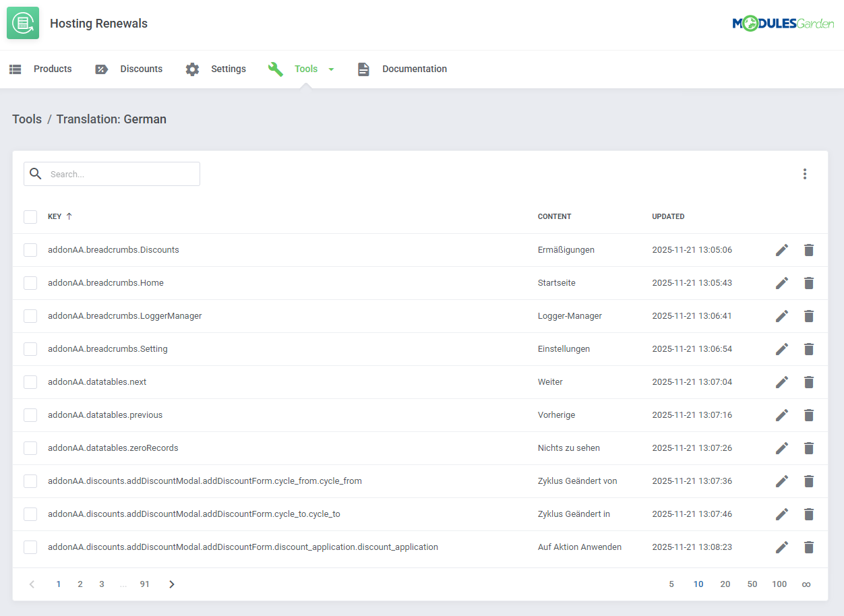844x616 pixels.
Task: Go to page 91 in pagination
Action: pos(144,584)
